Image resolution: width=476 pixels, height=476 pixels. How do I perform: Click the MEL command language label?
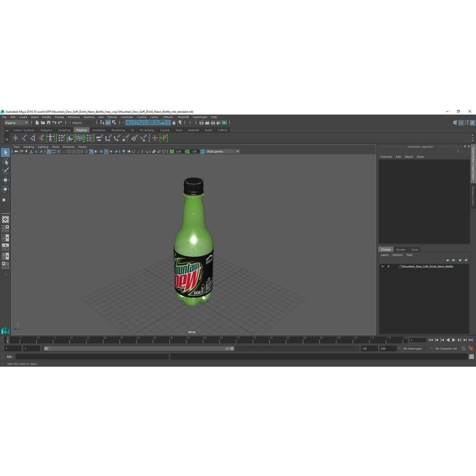9,357
